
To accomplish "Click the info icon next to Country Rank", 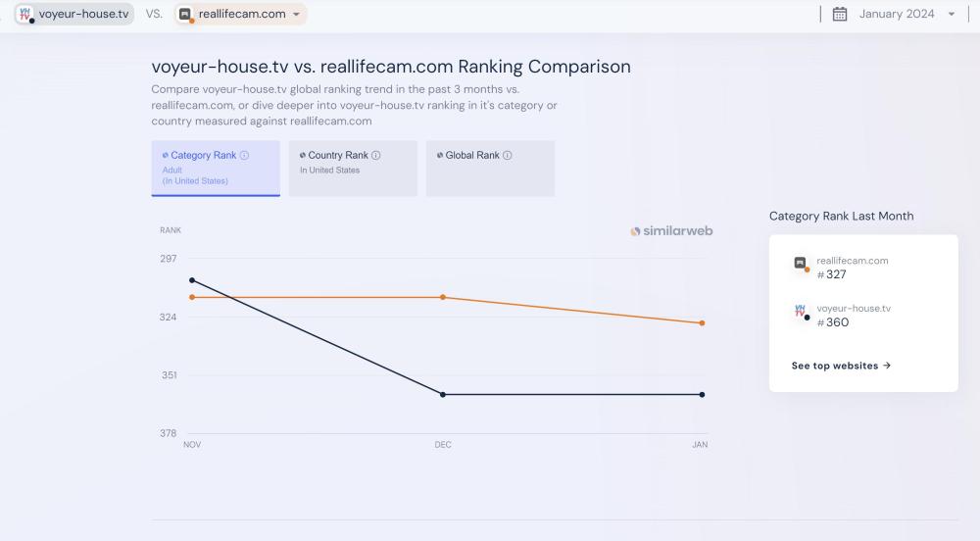I will click(x=376, y=155).
